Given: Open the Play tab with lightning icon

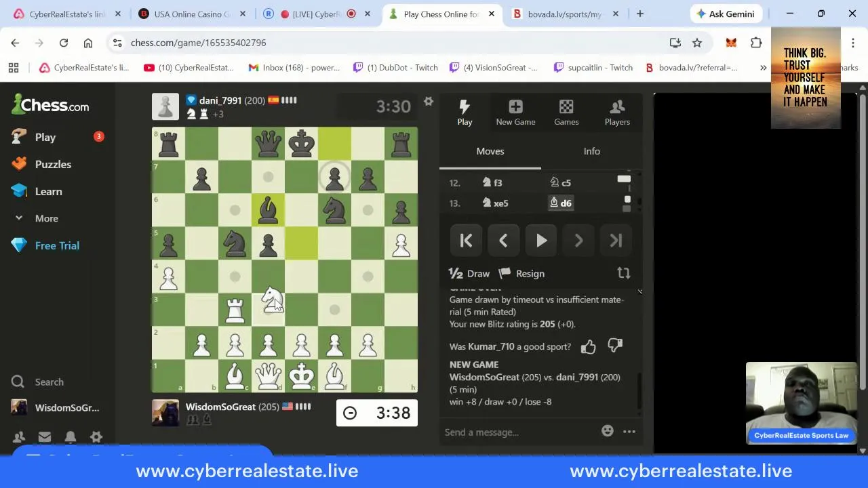Looking at the screenshot, I should click(465, 113).
